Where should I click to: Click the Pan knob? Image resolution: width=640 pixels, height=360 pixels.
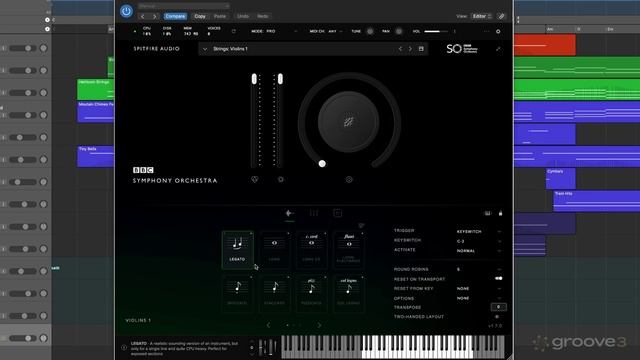coord(399,31)
